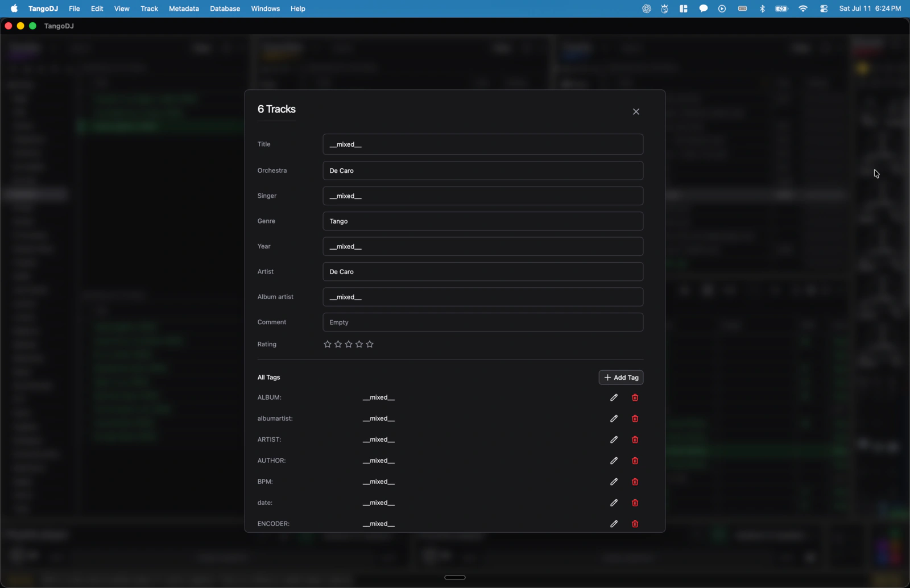This screenshot has height=588, width=910.
Task: Open the Wi-Fi status menu
Action: click(x=803, y=9)
